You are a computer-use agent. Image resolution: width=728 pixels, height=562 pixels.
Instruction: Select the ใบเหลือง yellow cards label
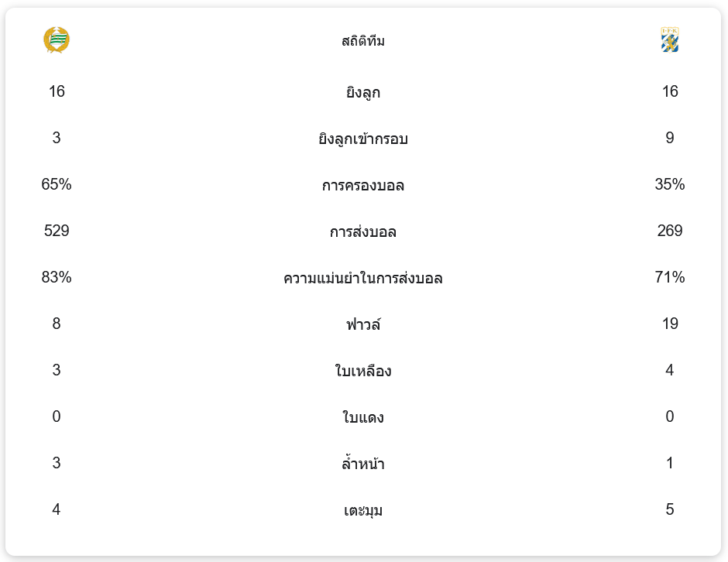[363, 372]
